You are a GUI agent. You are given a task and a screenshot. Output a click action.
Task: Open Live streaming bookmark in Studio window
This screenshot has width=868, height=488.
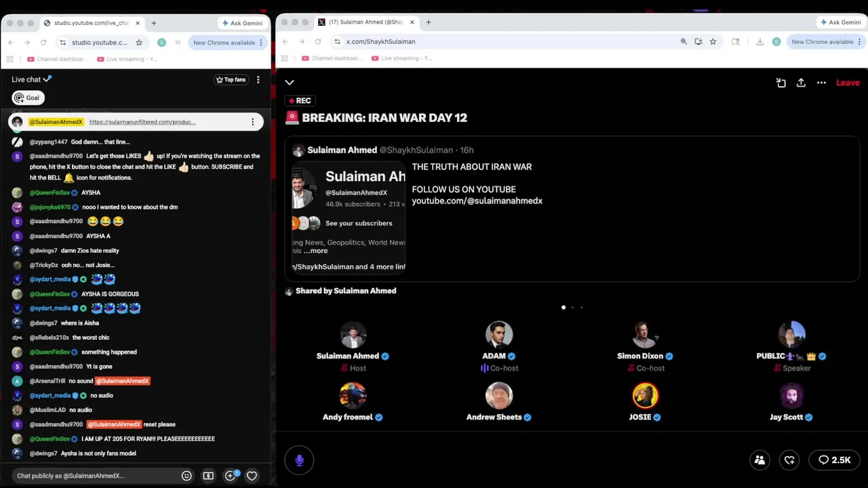127,59
